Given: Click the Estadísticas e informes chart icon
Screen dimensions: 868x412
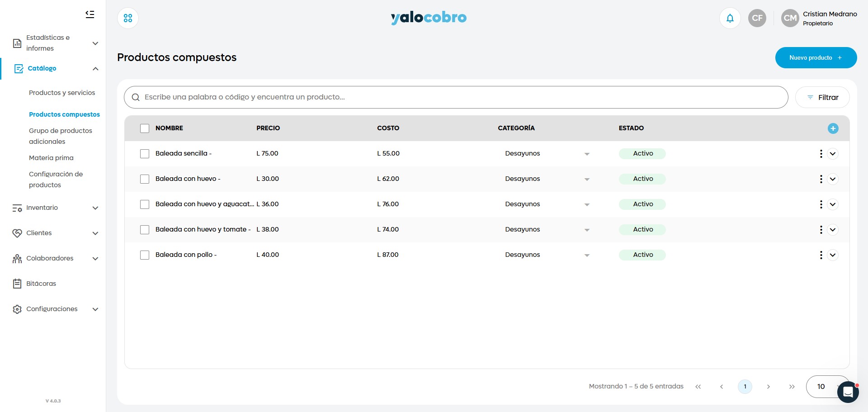Looking at the screenshot, I should click(17, 43).
